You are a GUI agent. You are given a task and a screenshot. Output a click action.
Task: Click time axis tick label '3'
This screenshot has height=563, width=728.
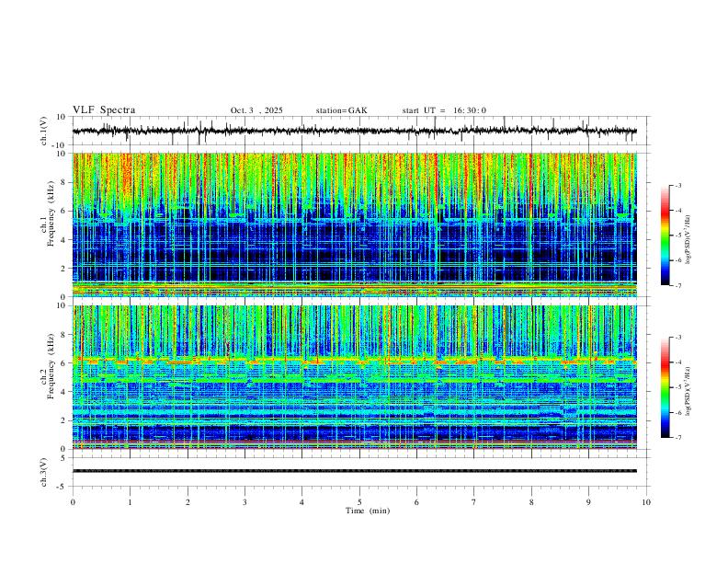tap(245, 502)
